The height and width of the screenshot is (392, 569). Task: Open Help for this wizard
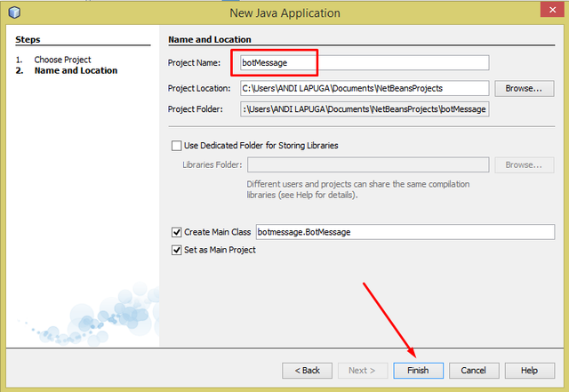pyautogui.click(x=530, y=370)
